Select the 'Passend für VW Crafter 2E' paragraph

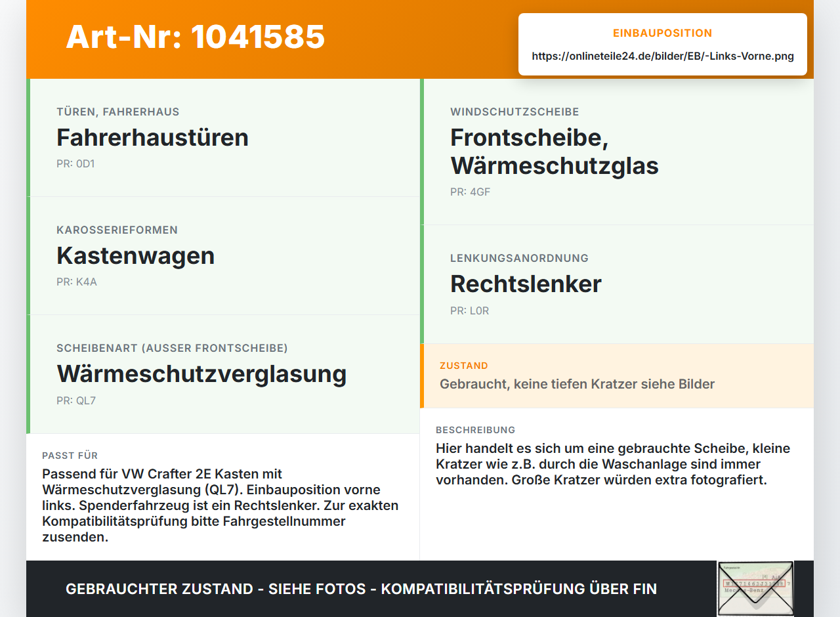tap(220, 505)
